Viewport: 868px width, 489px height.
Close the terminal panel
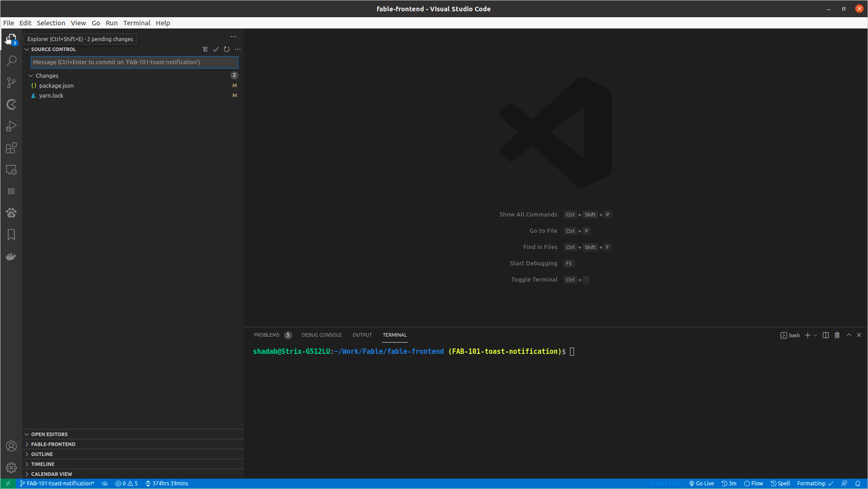[859, 335]
